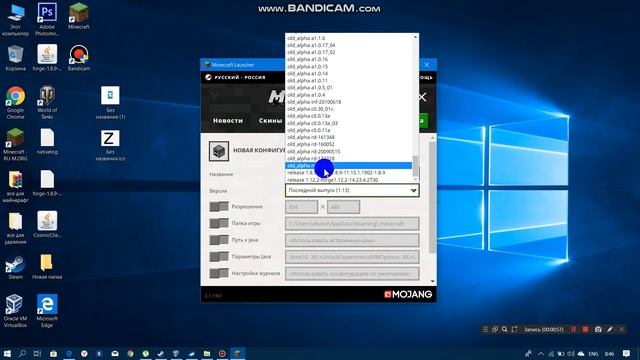The width and height of the screenshot is (640, 360).
Task: Open the Bandicam desktop shortcut
Action: pyautogui.click(x=78, y=58)
